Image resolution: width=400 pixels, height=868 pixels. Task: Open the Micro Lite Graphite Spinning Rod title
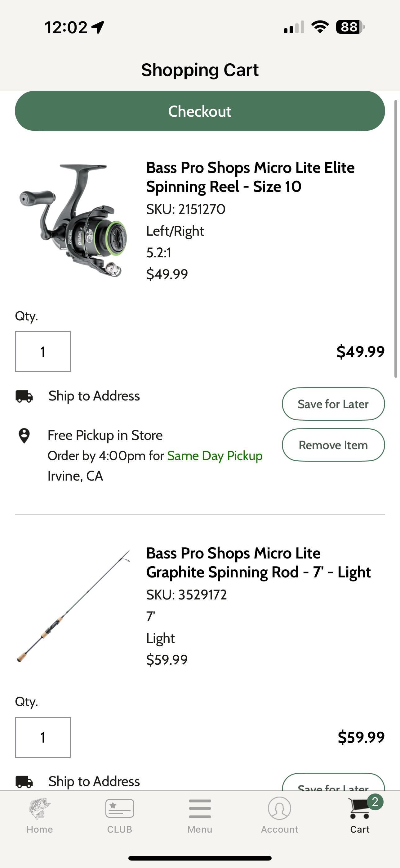click(258, 563)
